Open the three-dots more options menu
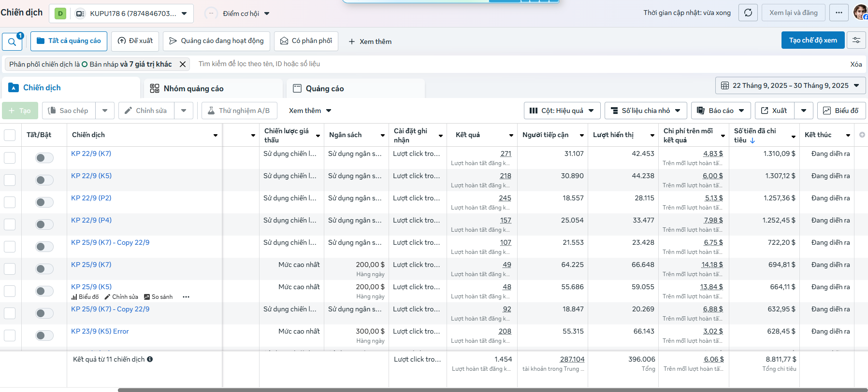 (x=839, y=13)
